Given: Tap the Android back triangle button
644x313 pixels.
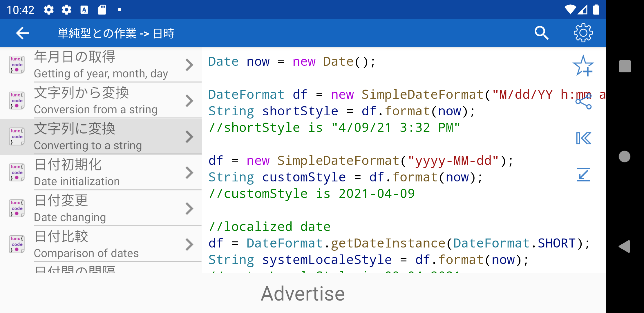Looking at the screenshot, I should click(x=624, y=247).
